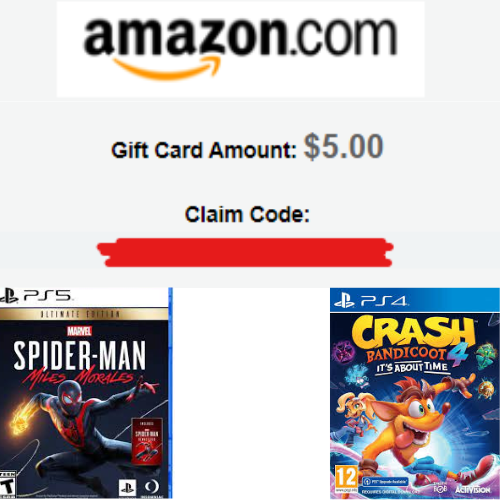Screen dimensions: 500x500
Task: Click the PEGI 12 rating badge
Action: click(346, 479)
